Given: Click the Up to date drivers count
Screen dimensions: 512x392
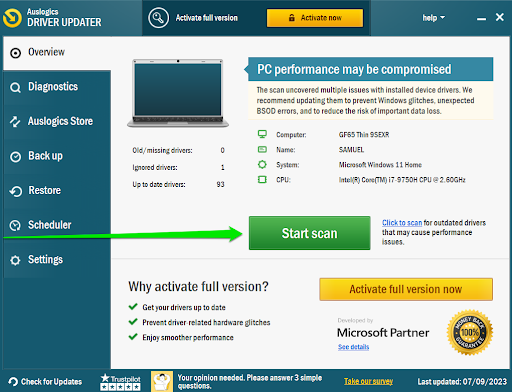Looking at the screenshot, I should point(178,184).
